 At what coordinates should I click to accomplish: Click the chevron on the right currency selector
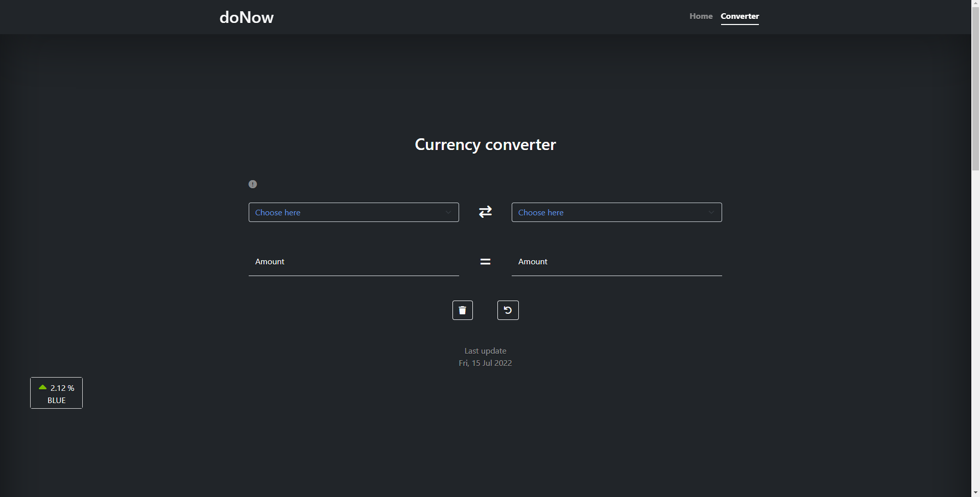[x=711, y=212]
